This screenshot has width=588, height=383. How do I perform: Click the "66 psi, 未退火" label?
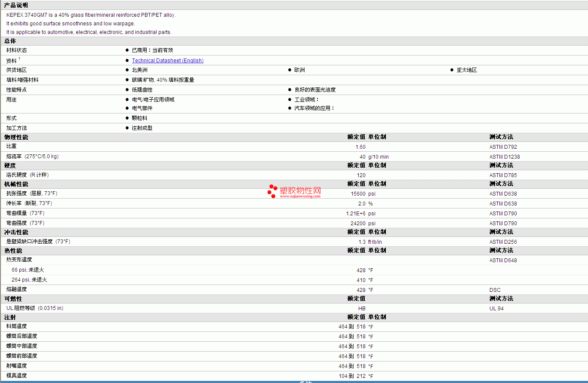pos(28,270)
